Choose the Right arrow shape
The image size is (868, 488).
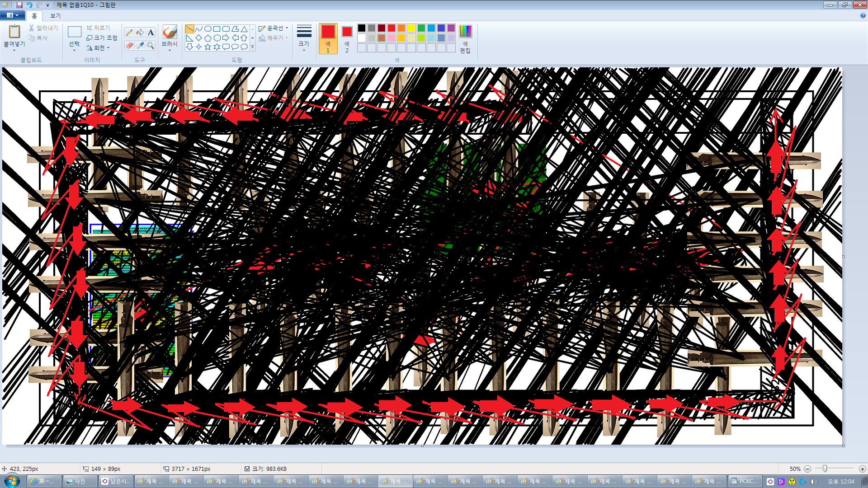[x=226, y=38]
